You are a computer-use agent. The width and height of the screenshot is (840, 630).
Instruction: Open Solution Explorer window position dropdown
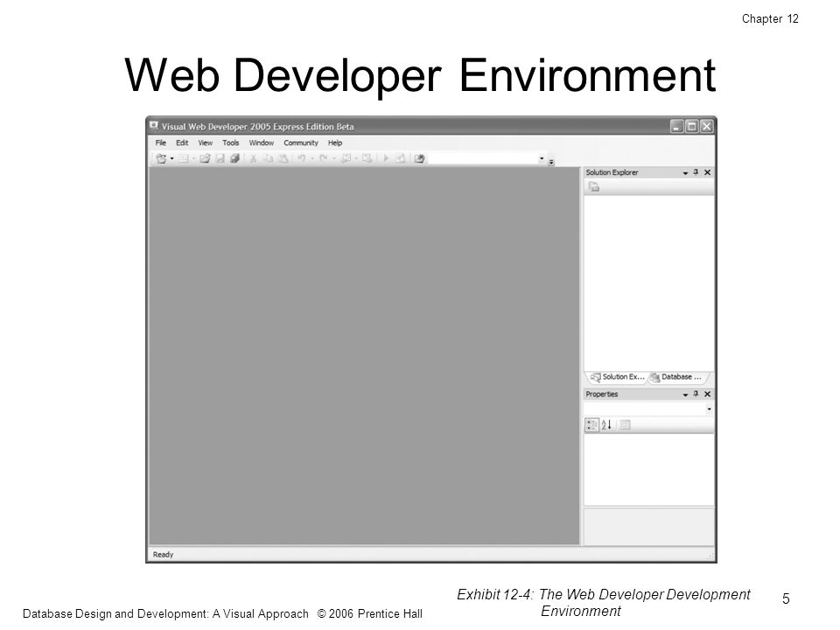tap(685, 173)
